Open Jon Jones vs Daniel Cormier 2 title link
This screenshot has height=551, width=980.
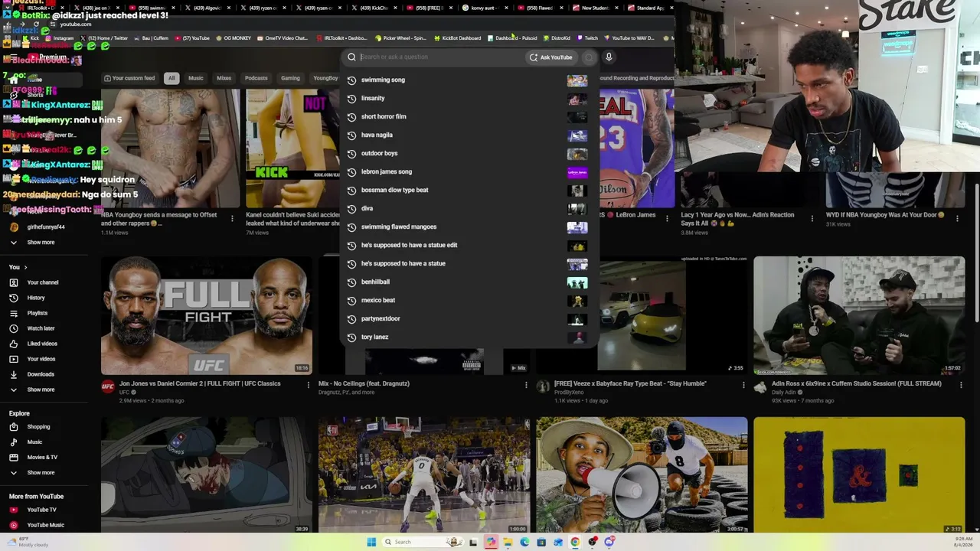coord(200,383)
